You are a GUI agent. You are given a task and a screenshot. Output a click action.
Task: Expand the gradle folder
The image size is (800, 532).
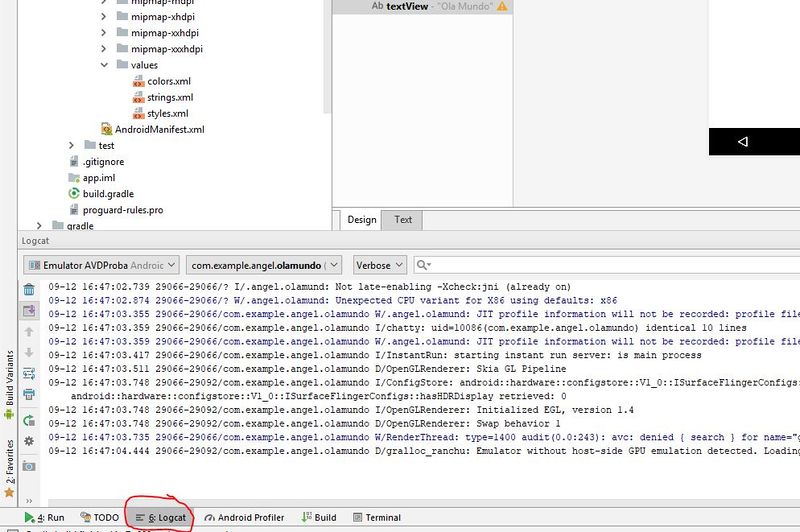[39, 225]
